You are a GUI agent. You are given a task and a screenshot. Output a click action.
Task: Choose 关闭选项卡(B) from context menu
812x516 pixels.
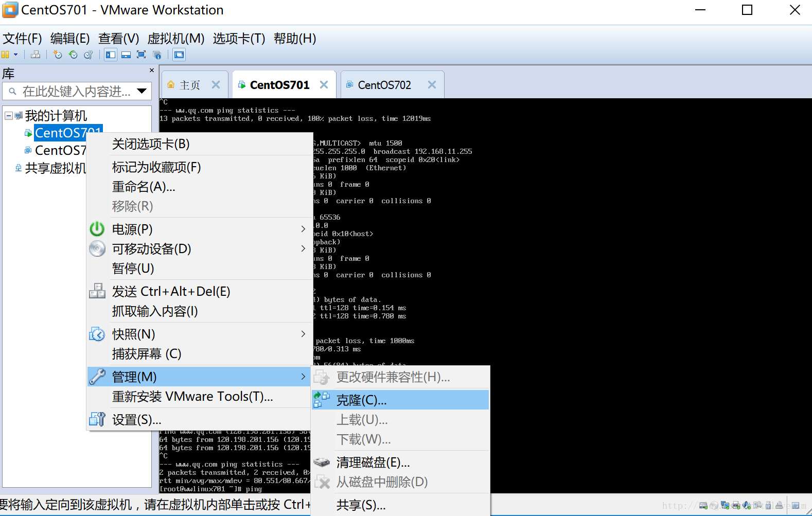tap(200, 144)
